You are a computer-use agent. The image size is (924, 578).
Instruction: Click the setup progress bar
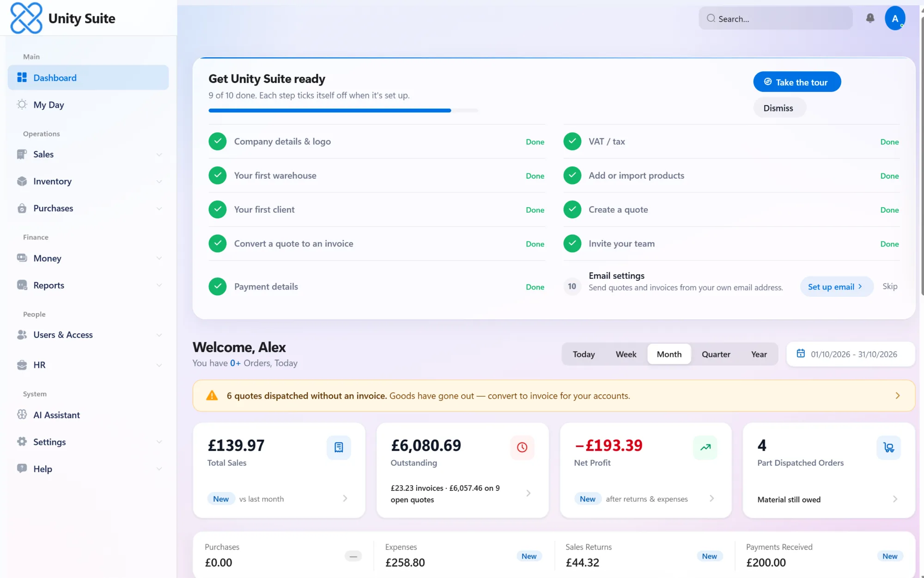point(343,111)
